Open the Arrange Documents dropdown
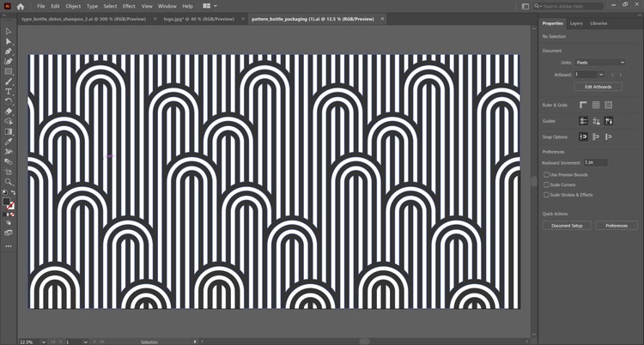The height and width of the screenshot is (345, 644). pos(210,6)
